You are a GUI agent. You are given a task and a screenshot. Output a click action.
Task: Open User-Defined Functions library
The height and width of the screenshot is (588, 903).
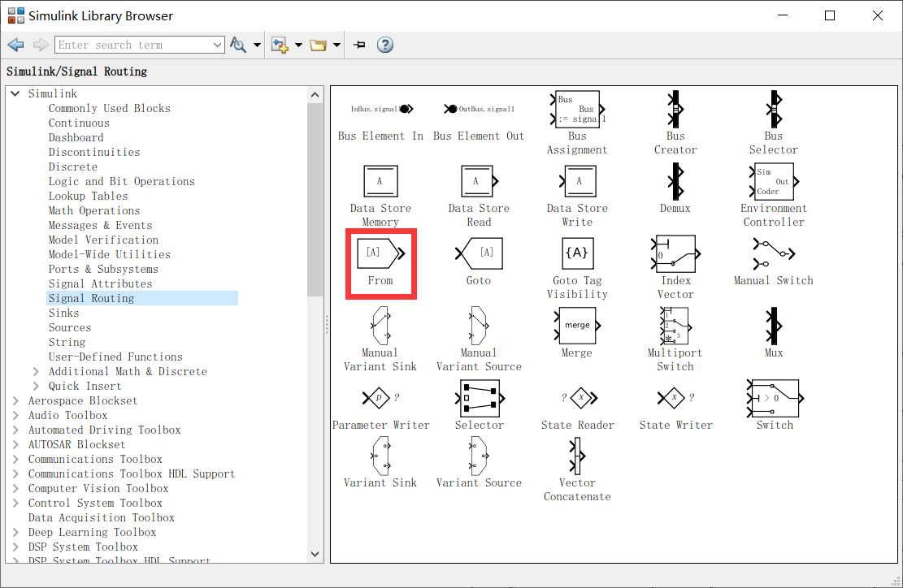115,357
